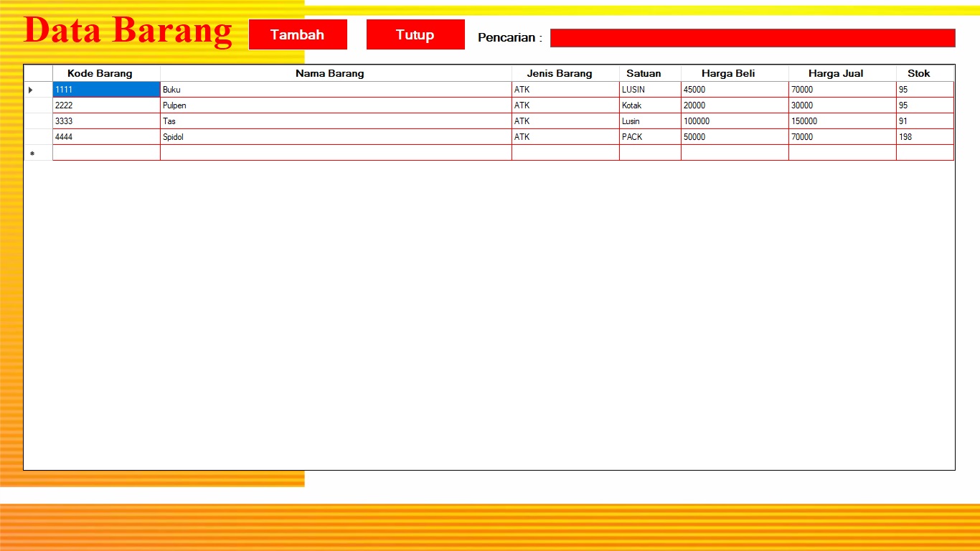The image size is (980, 551).
Task: Select row header with current-row arrow
Action: click(38, 90)
